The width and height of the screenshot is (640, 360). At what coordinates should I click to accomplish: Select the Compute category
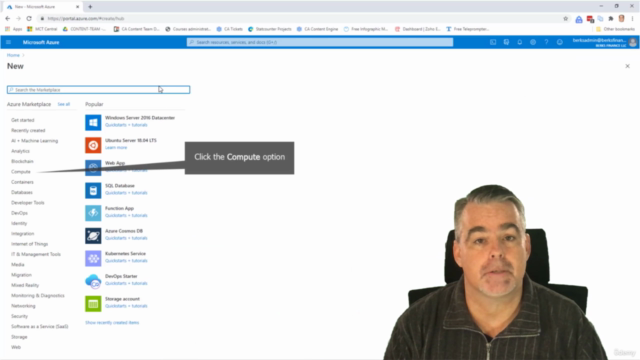click(x=21, y=171)
